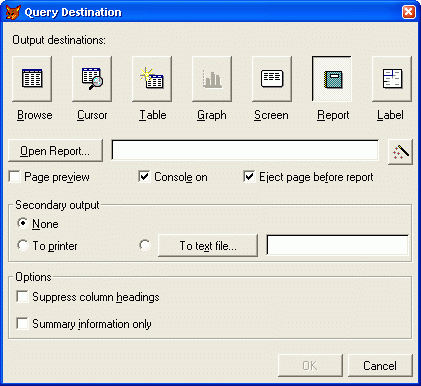Choose the Label output destination icon
This screenshot has width=421, height=386.
pos(392,79)
